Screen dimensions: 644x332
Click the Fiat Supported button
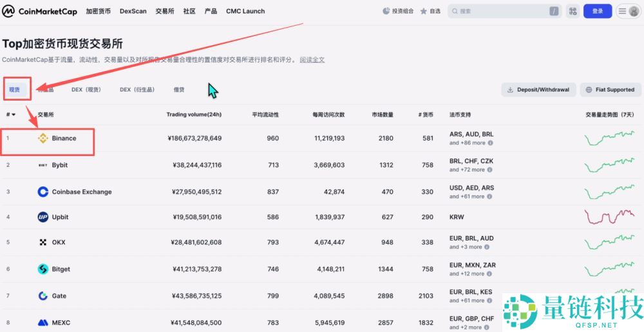[x=611, y=90]
